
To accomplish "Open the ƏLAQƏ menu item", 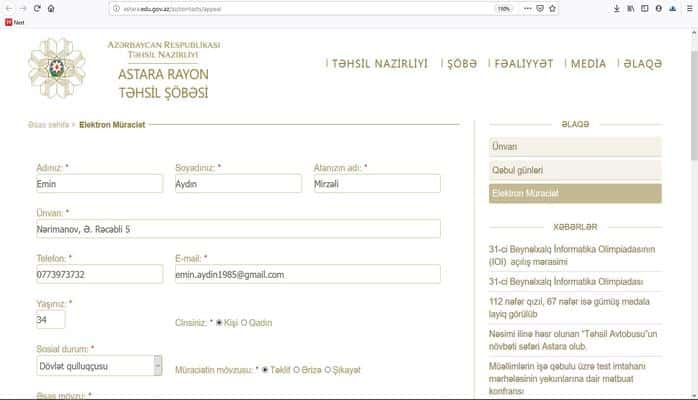I will click(x=642, y=64).
